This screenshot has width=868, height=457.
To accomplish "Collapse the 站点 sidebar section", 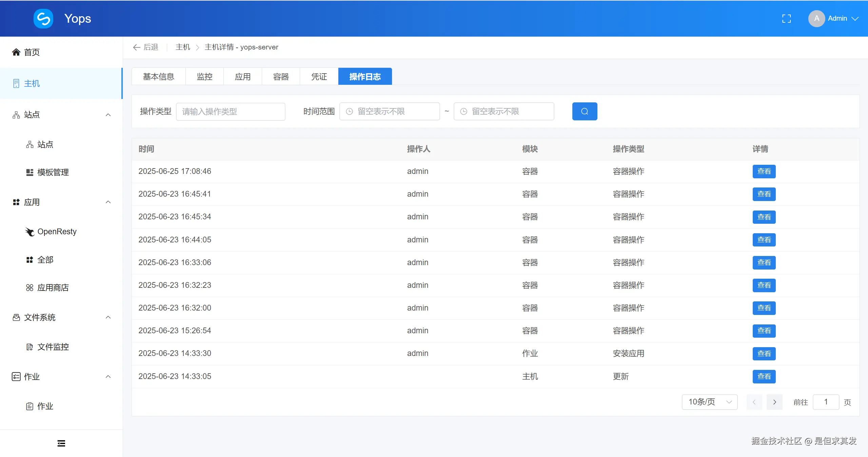I will (108, 115).
